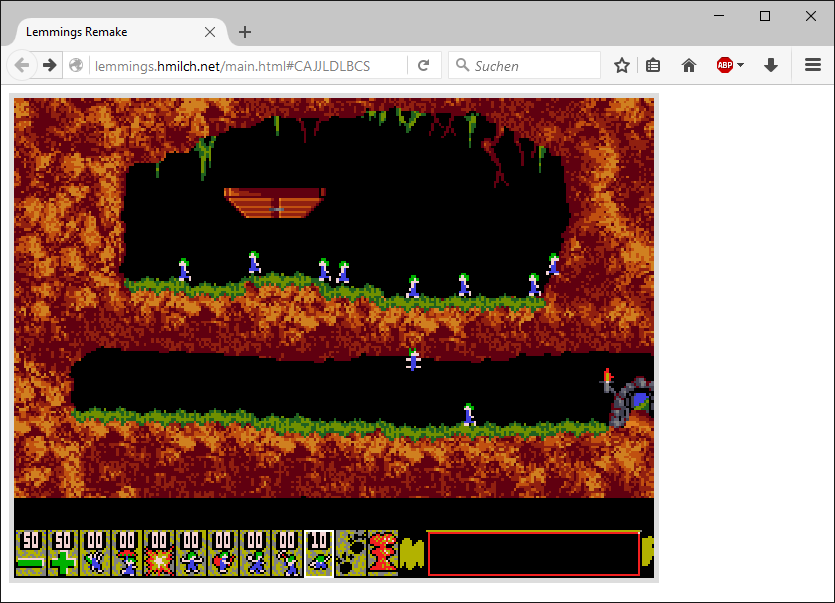Viewport: 835px width, 603px height.
Task: Click inside the red-bordered level minimap
Action: (x=534, y=553)
